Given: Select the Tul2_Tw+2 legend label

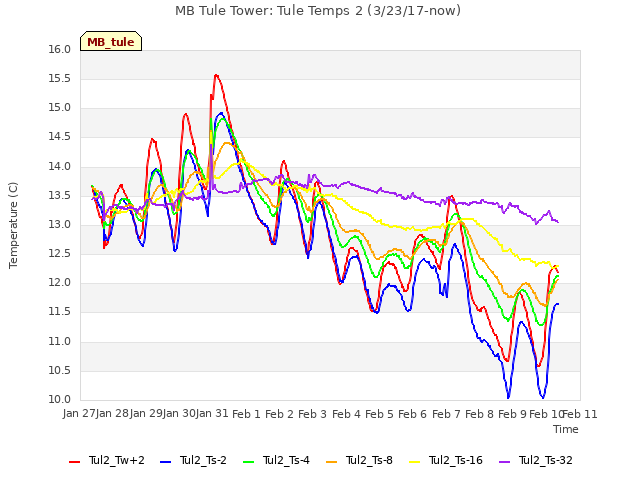Looking at the screenshot, I should (117, 460).
